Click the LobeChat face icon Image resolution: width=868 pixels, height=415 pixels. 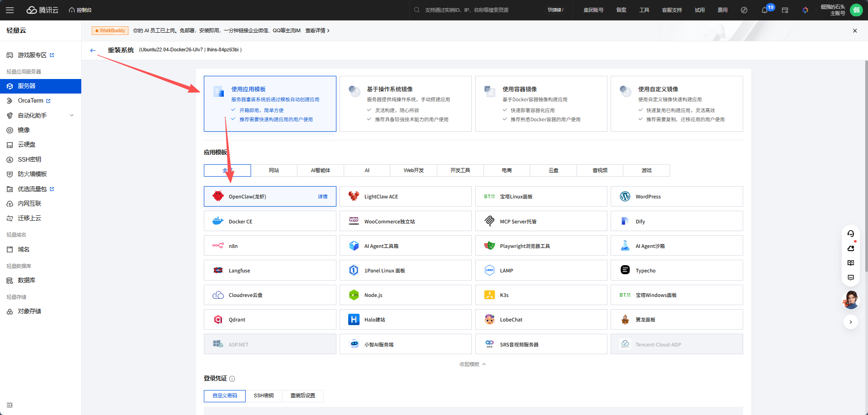point(489,320)
